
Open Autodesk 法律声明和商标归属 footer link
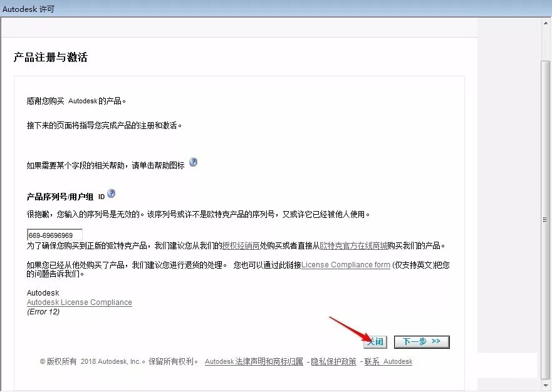[x=254, y=361]
